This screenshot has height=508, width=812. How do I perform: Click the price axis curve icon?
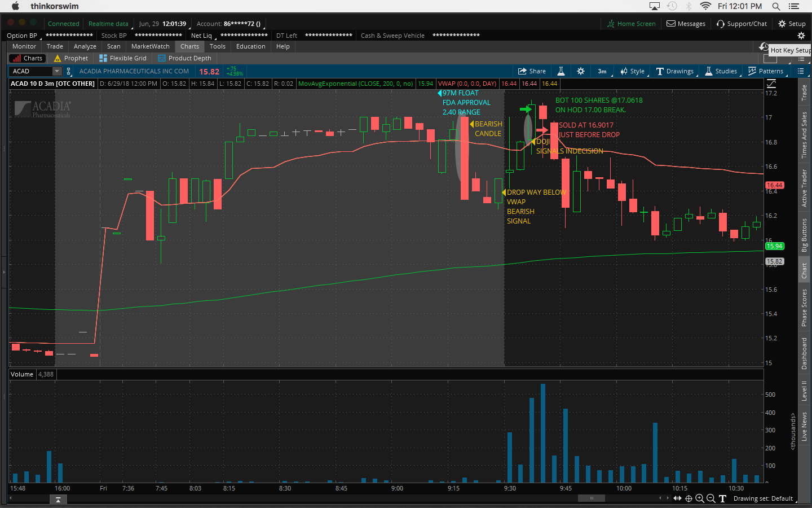click(x=771, y=84)
